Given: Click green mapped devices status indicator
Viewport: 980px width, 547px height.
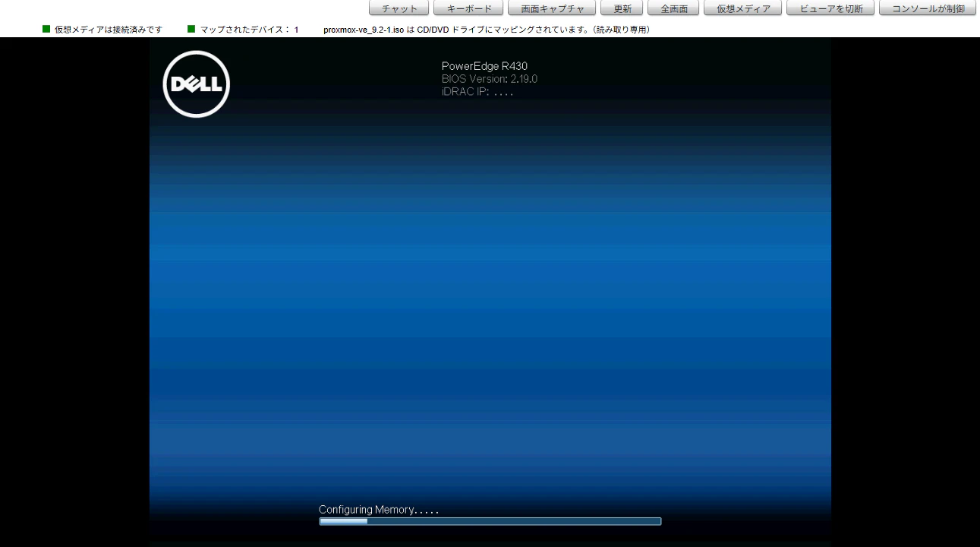Looking at the screenshot, I should coord(191,29).
